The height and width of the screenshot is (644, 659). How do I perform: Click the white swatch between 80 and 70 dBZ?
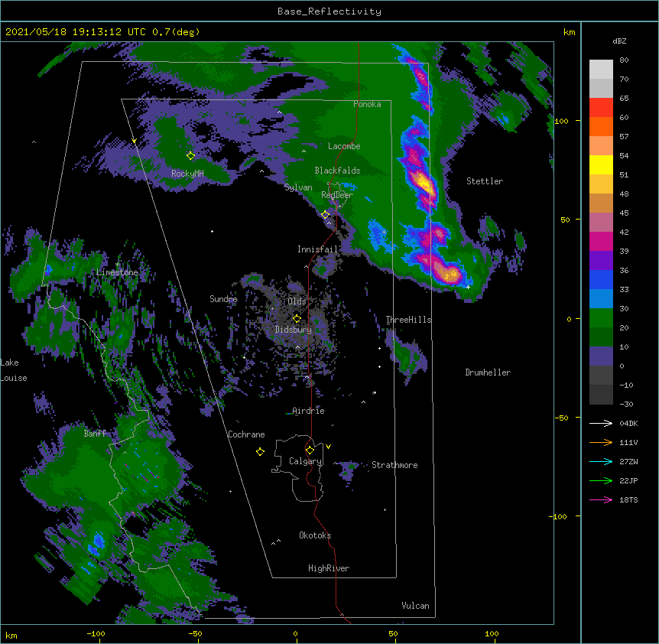pos(601,70)
